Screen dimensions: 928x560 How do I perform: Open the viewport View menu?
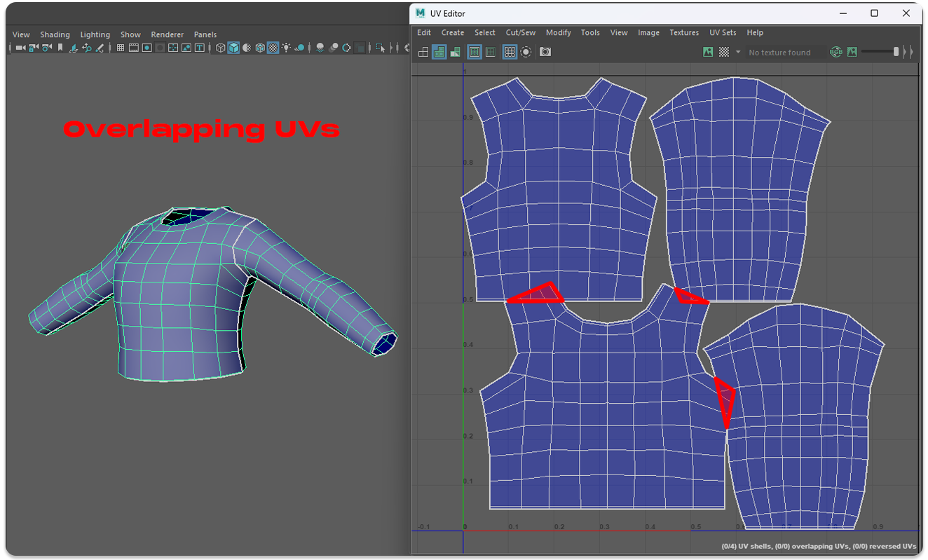(x=21, y=34)
